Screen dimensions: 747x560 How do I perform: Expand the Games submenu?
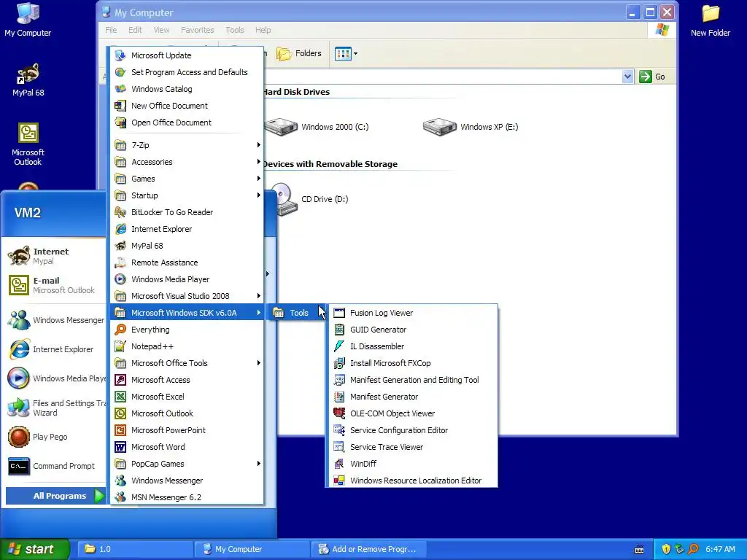coord(187,179)
